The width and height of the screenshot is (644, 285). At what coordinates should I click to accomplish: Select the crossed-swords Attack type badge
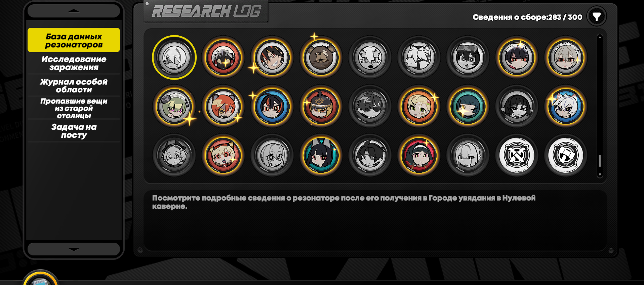coord(517,155)
